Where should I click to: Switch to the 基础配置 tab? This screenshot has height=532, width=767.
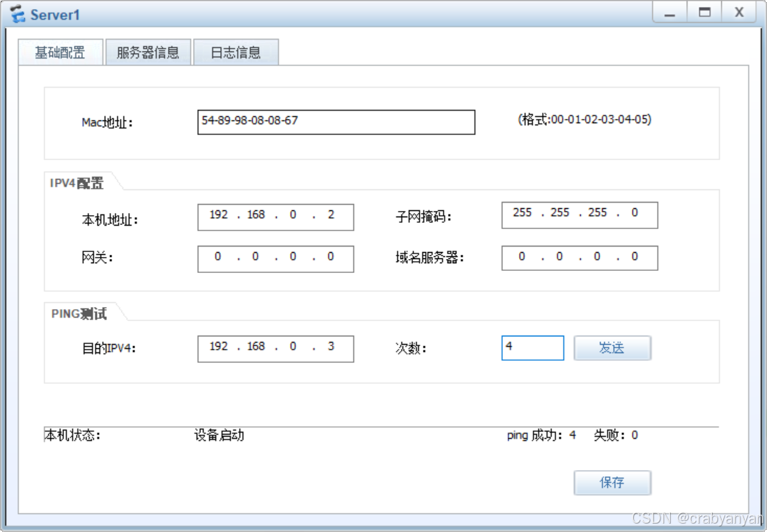tap(61, 53)
